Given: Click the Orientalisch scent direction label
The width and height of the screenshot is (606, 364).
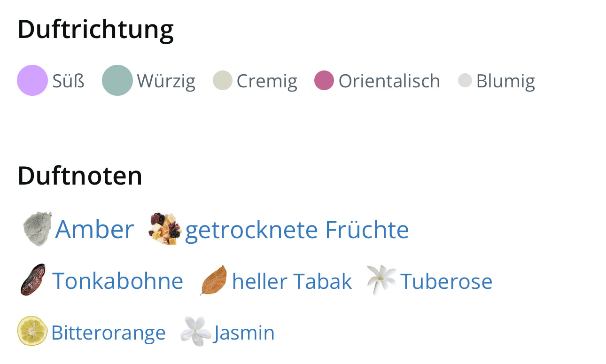Looking at the screenshot, I should (389, 81).
